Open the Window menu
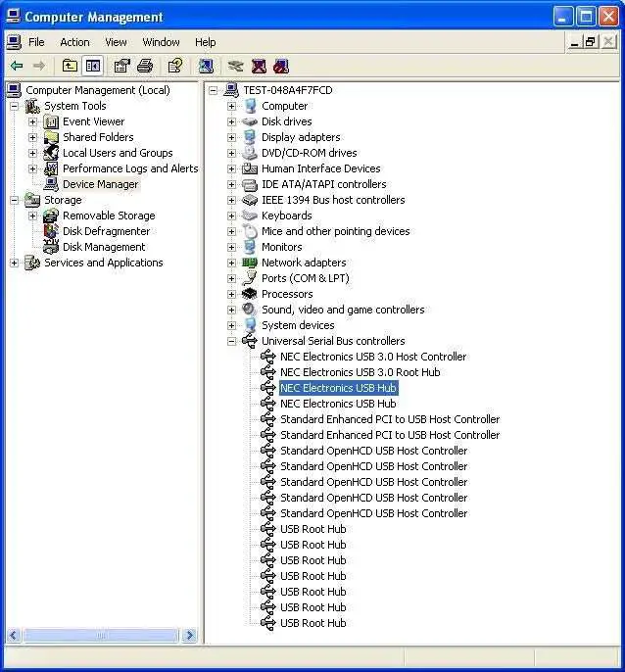625x672 pixels. [x=161, y=42]
